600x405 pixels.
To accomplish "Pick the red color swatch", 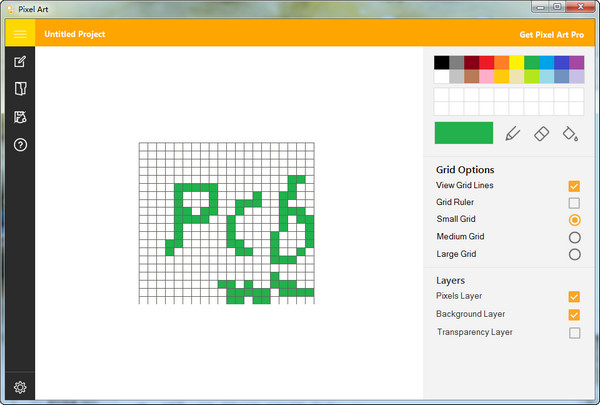I will [x=486, y=62].
